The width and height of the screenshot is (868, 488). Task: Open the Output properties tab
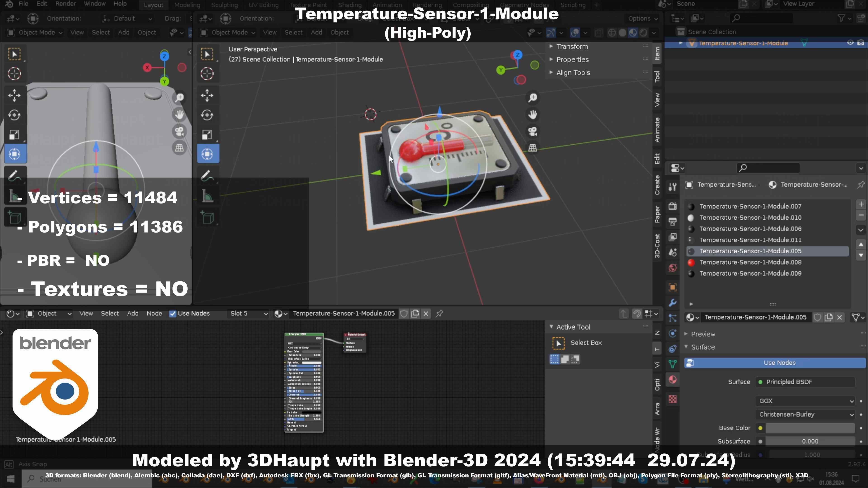[x=672, y=222]
